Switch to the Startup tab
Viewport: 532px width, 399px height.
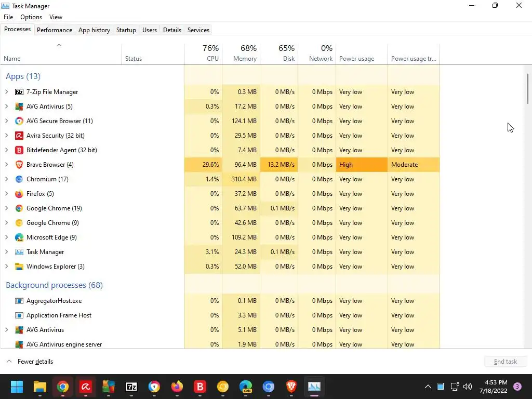[x=126, y=30]
